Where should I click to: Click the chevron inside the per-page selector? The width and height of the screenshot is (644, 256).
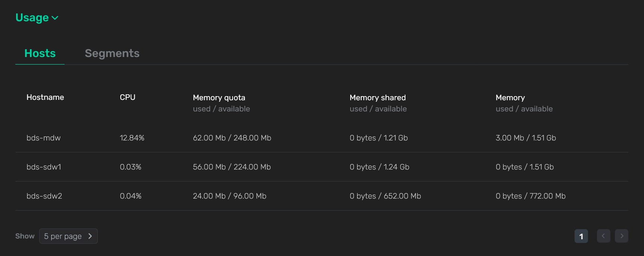pyautogui.click(x=90, y=236)
